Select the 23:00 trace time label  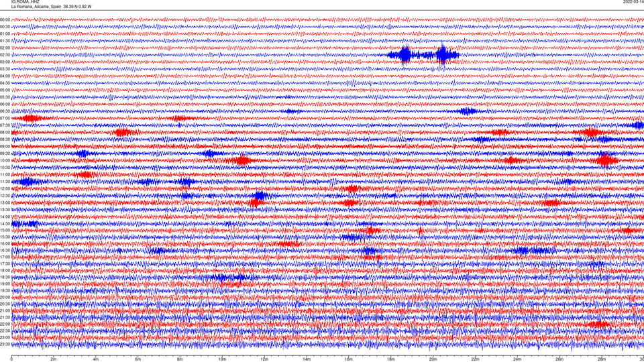(x=5, y=337)
